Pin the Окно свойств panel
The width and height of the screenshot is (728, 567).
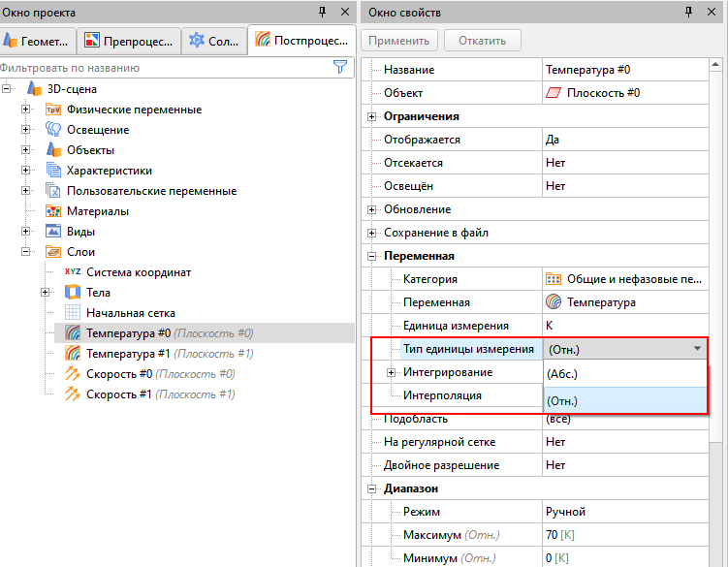[x=688, y=12]
